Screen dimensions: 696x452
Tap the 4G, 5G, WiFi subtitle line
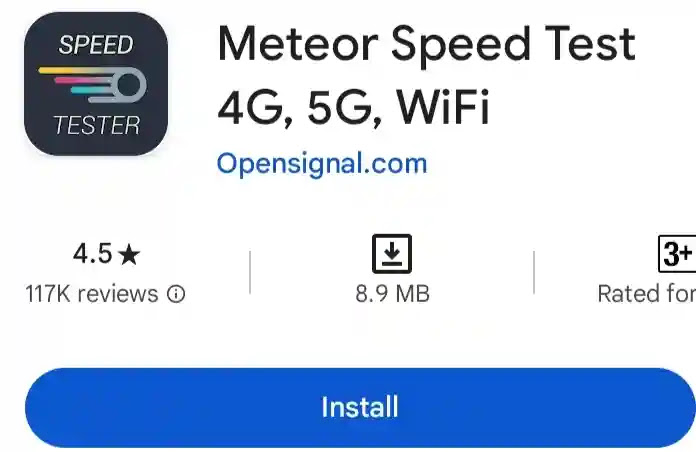(353, 107)
